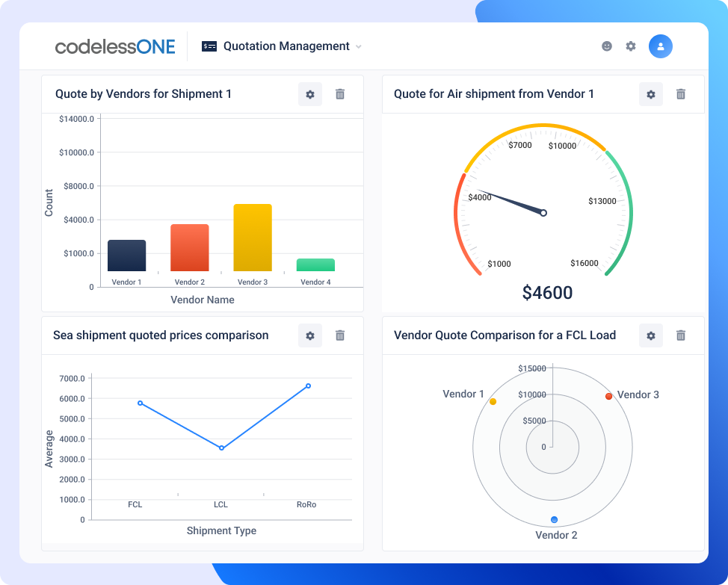Viewport: 728px width, 585px height.
Task: Click the RoRo data point on line chart
Action: point(308,386)
